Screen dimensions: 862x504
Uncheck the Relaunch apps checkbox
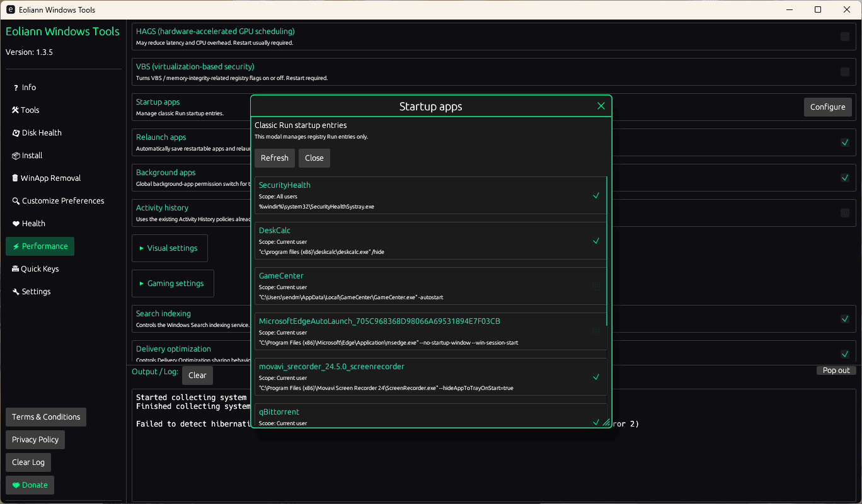click(845, 142)
